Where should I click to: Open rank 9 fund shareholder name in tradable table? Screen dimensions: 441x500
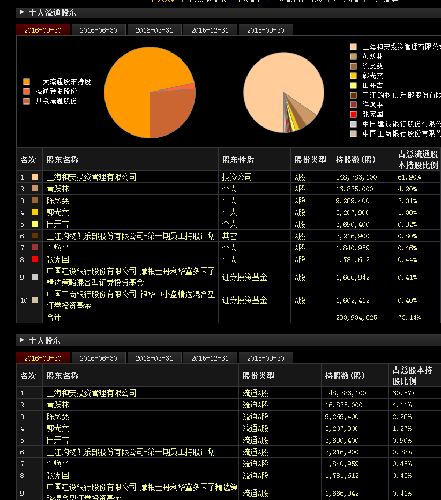point(130,277)
